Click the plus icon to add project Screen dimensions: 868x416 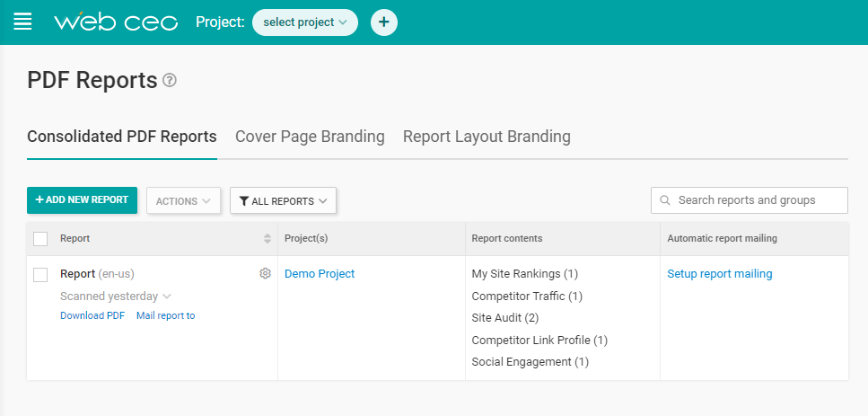[383, 22]
